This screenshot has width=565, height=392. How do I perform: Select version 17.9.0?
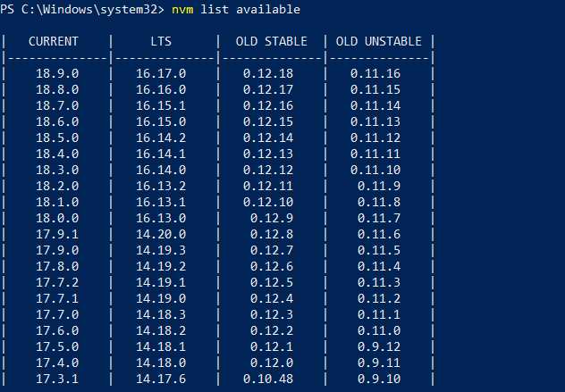pos(57,250)
